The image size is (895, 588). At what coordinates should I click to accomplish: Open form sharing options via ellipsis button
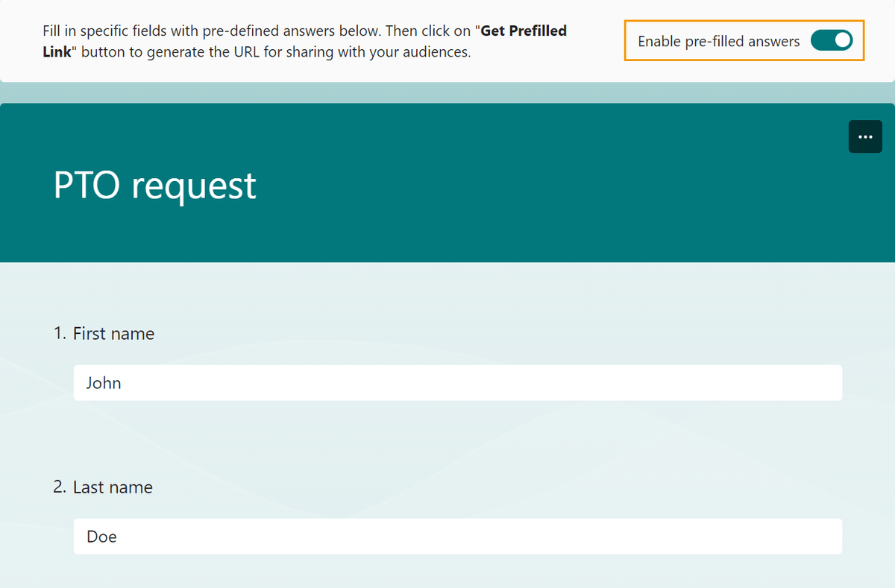[865, 136]
